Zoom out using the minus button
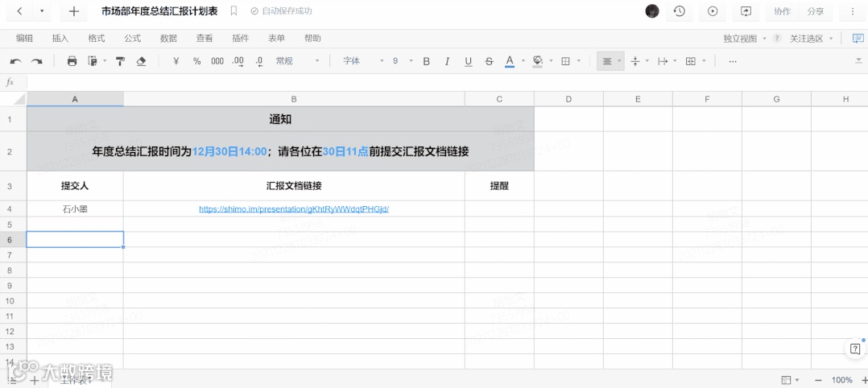 [818, 380]
